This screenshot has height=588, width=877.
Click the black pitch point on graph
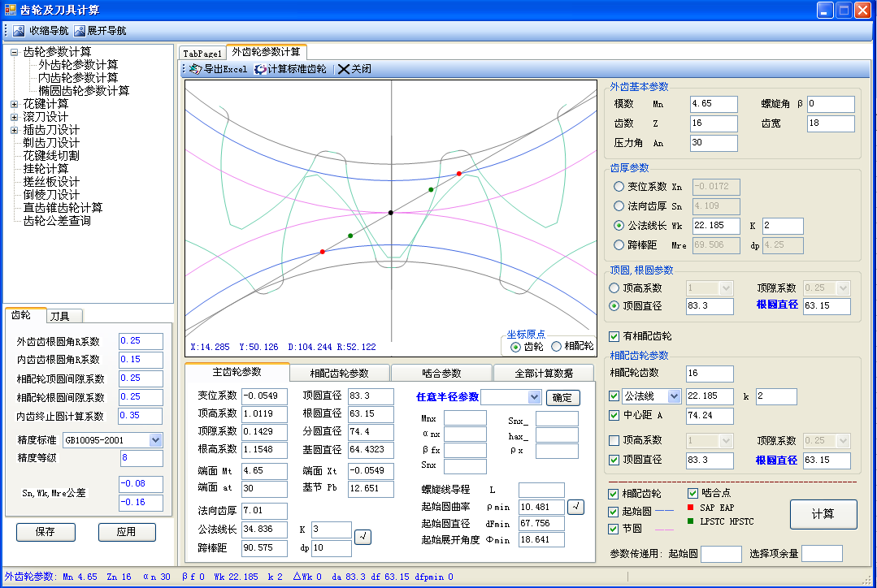click(x=391, y=213)
